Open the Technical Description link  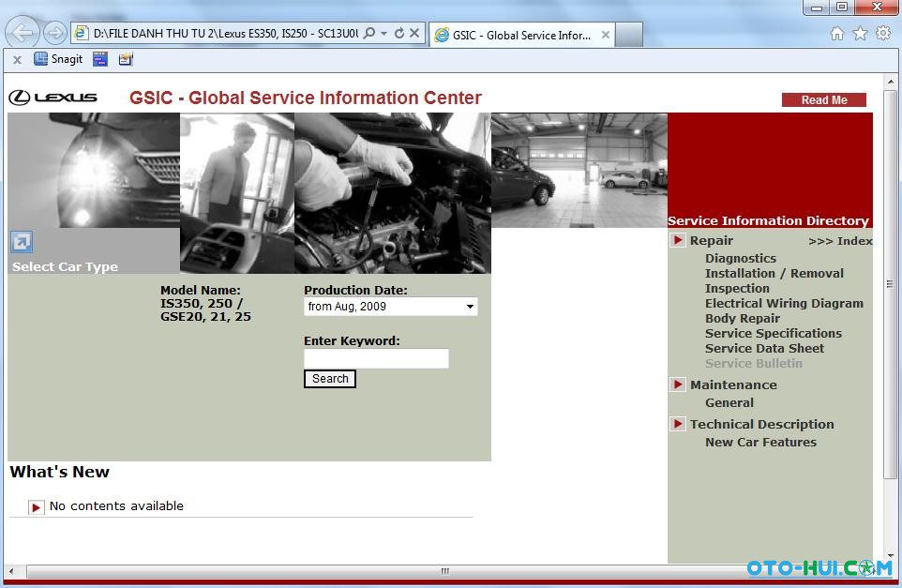762,424
